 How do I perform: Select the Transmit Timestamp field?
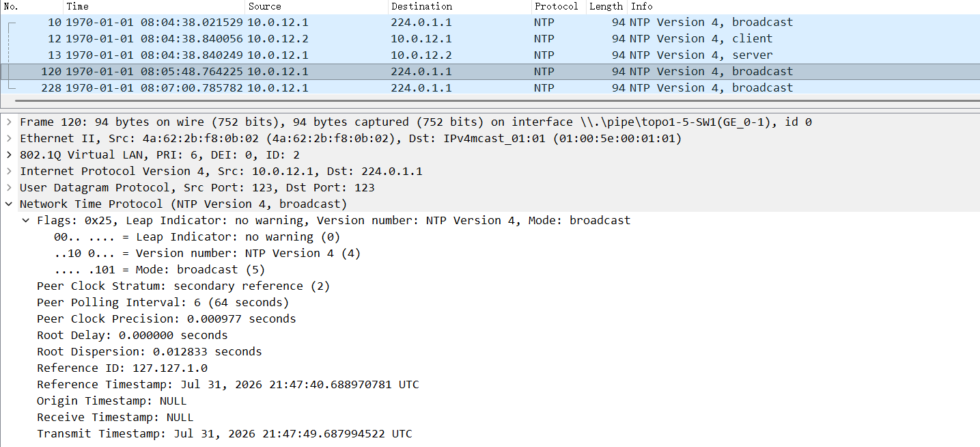[x=225, y=433]
